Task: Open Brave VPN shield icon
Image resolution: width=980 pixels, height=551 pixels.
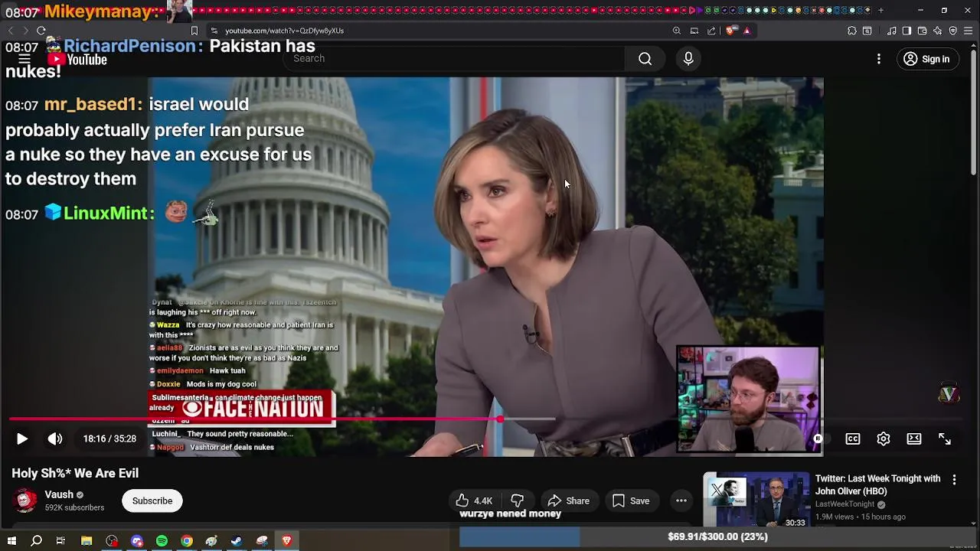Action: 952,31
